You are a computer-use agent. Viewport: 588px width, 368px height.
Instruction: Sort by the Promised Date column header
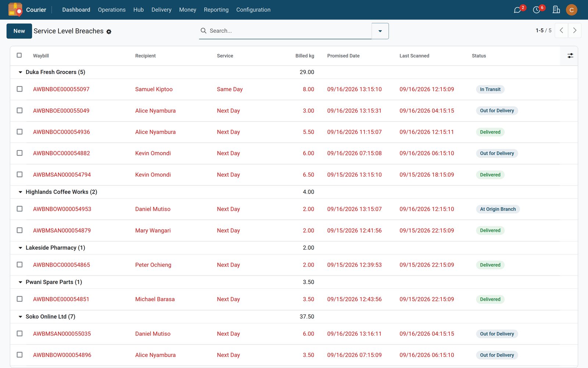pos(343,56)
